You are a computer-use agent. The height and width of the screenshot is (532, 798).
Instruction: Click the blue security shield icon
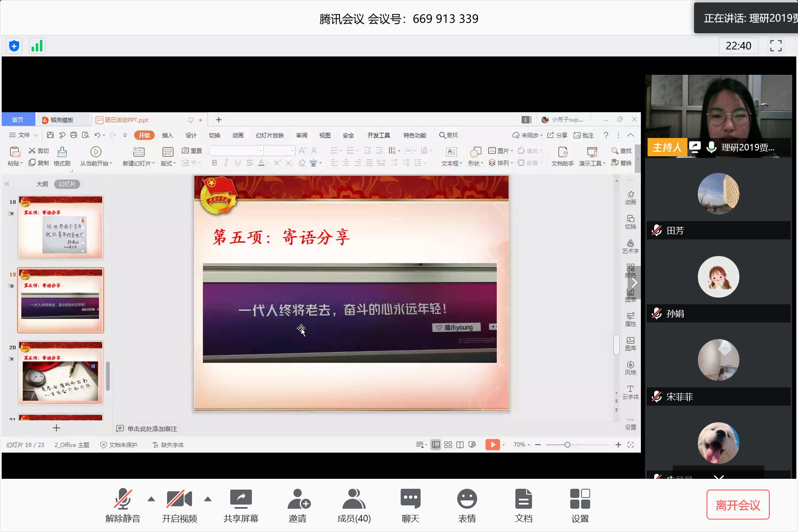(x=14, y=46)
